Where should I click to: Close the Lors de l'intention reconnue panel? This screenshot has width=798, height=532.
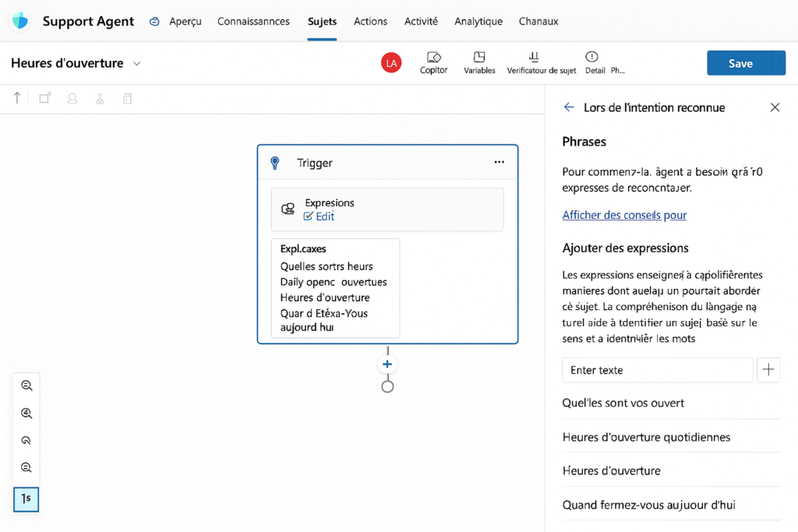point(775,107)
